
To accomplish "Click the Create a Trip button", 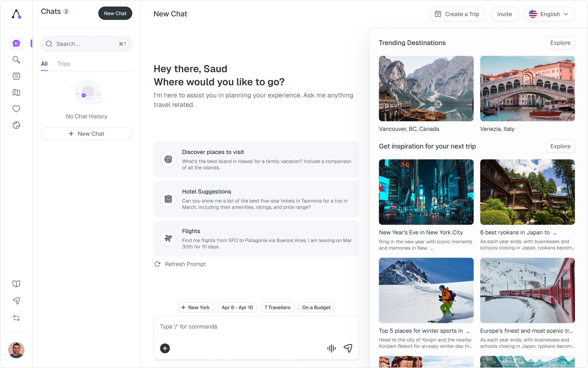I will 457,14.
